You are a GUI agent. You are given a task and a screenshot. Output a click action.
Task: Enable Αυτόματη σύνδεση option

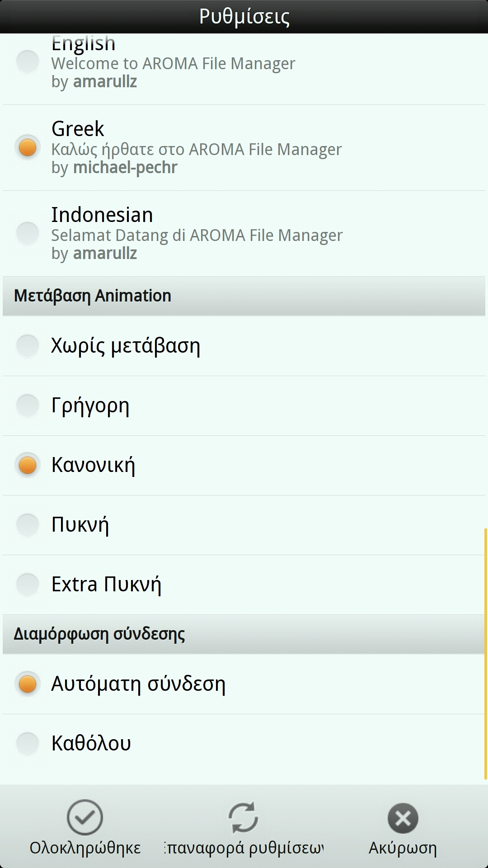[28, 684]
